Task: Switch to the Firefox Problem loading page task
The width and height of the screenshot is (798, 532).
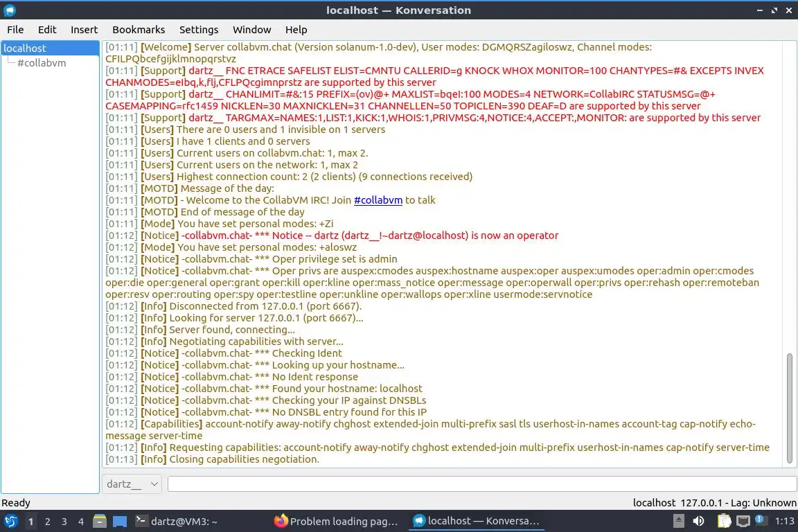Action: [337, 522]
